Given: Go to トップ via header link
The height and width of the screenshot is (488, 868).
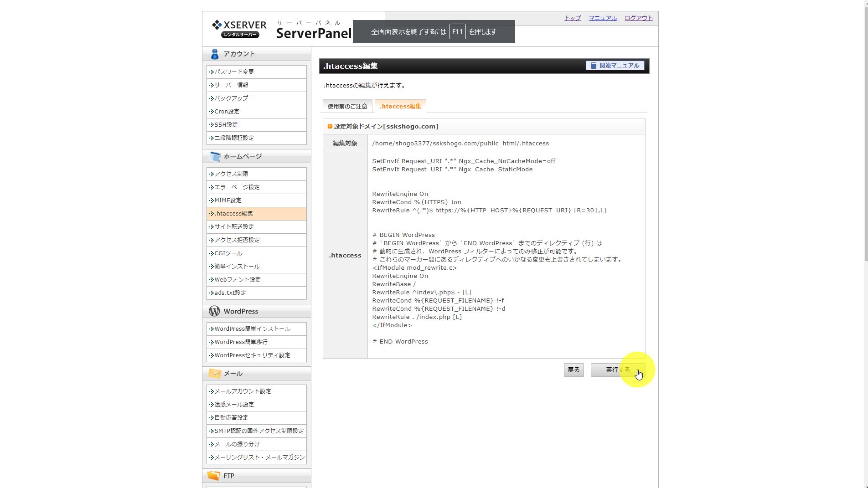Looking at the screenshot, I should click(x=573, y=18).
